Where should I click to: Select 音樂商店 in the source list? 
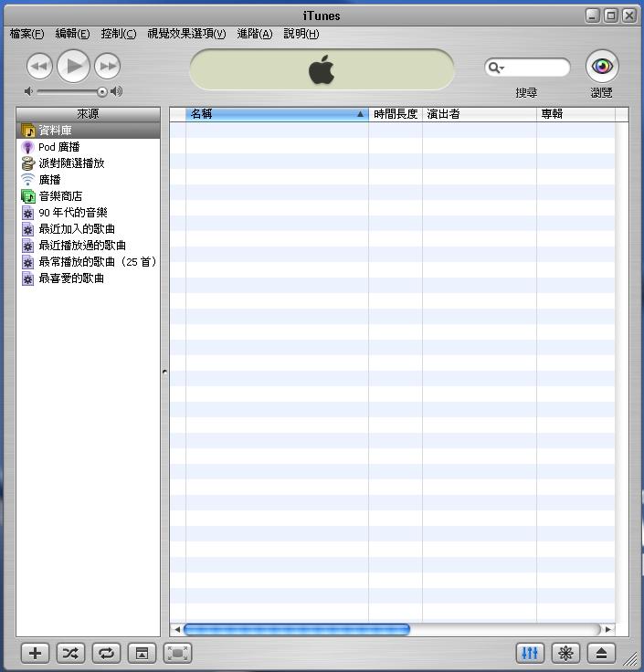pyautogui.click(x=59, y=196)
